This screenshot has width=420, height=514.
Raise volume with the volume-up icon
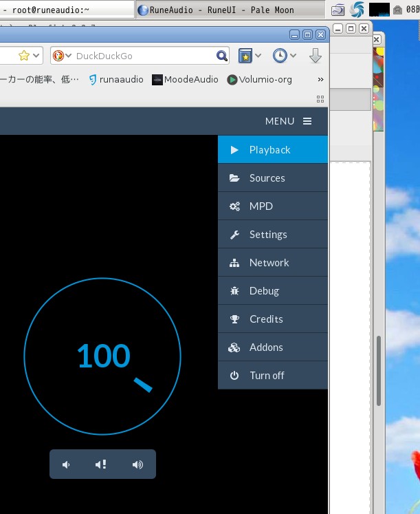pyautogui.click(x=137, y=464)
